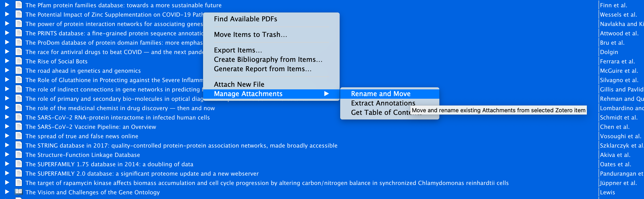This screenshot has height=199, width=644.
Task: Select Move Items to Trash
Action: tap(250, 35)
